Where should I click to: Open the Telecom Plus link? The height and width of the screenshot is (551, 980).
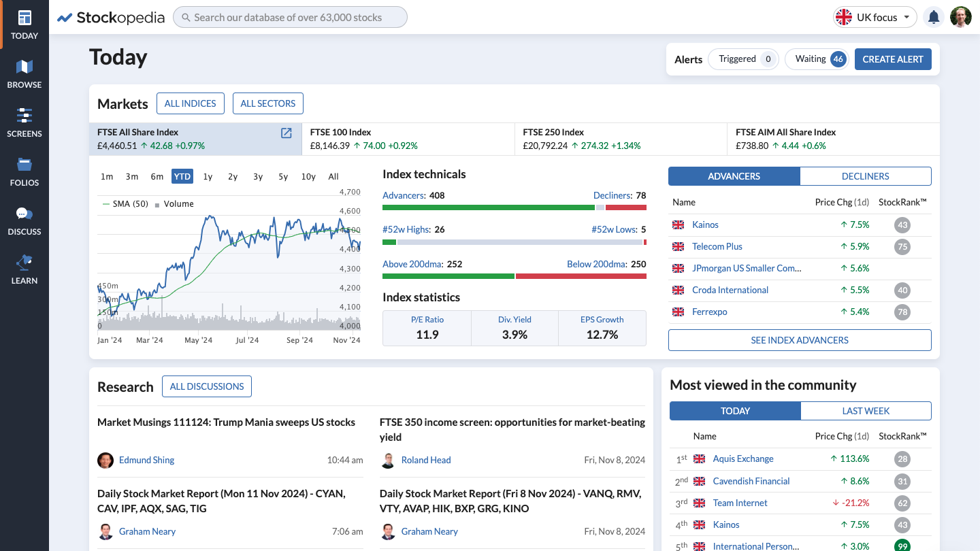[x=717, y=246]
